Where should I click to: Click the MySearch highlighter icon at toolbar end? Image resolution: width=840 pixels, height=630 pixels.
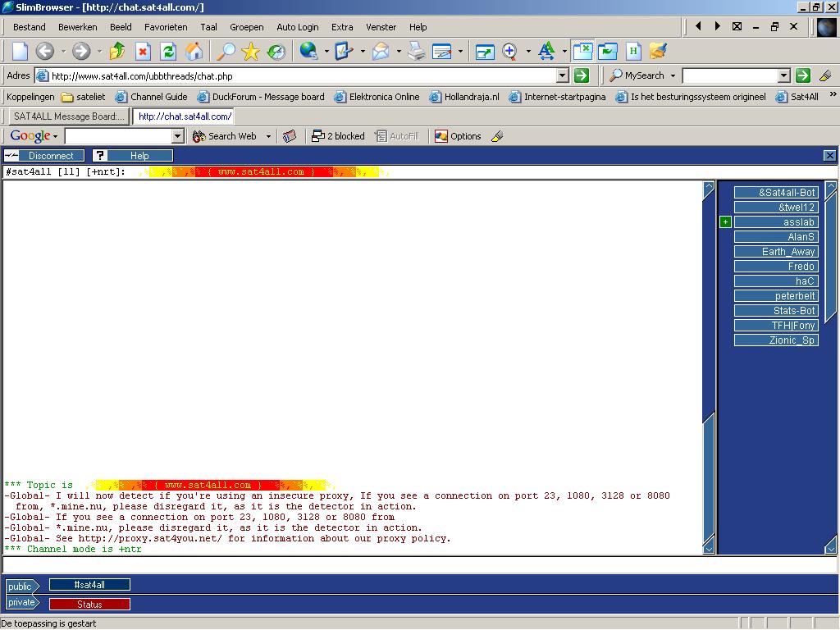pyautogui.click(x=825, y=75)
